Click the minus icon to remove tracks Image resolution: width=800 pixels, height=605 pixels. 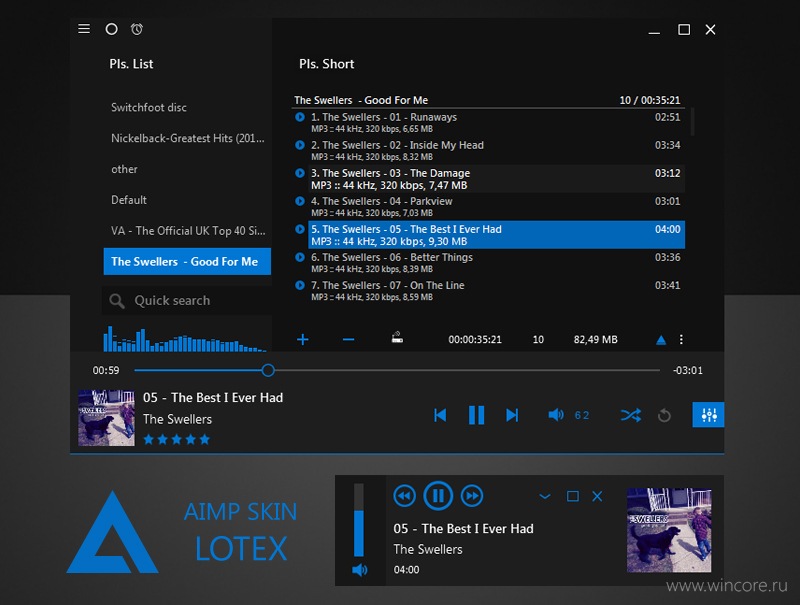pos(348,339)
